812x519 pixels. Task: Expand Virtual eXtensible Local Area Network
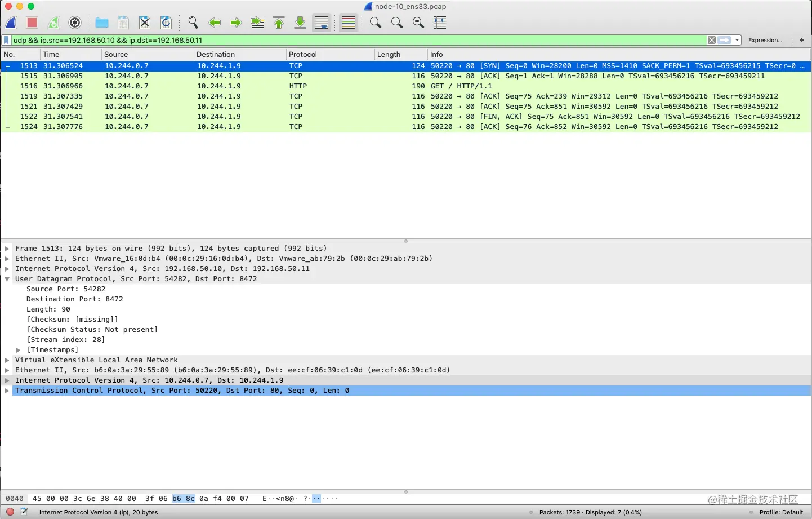(x=7, y=360)
